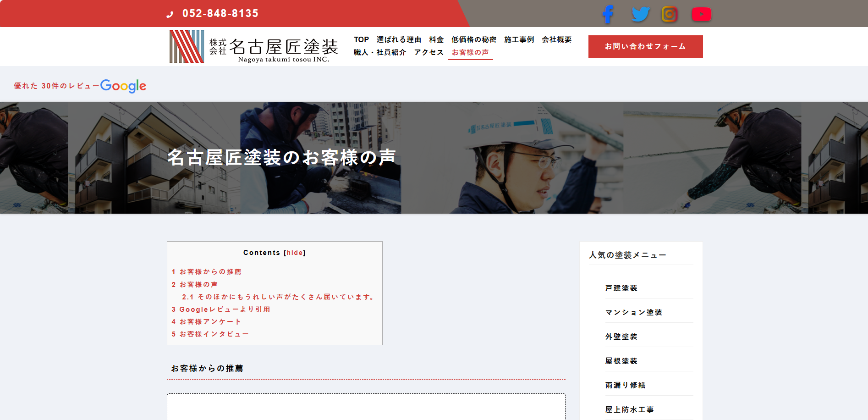Open 戸建塗装 in sidebar menu
This screenshot has height=420, width=868.
[x=621, y=288]
